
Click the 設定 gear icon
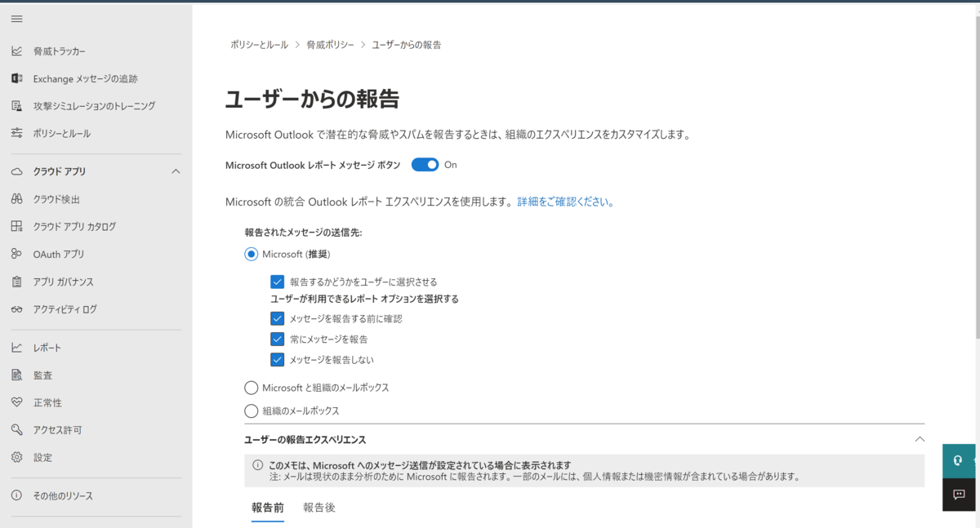pos(16,457)
